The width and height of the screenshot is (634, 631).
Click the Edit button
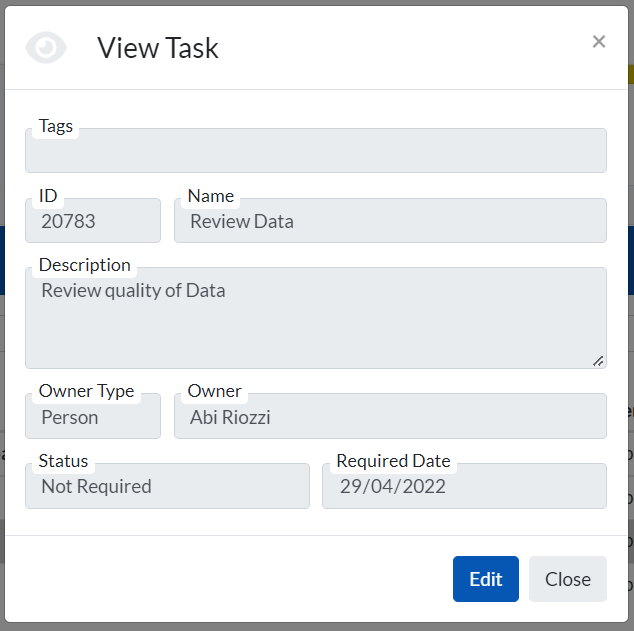click(485, 579)
